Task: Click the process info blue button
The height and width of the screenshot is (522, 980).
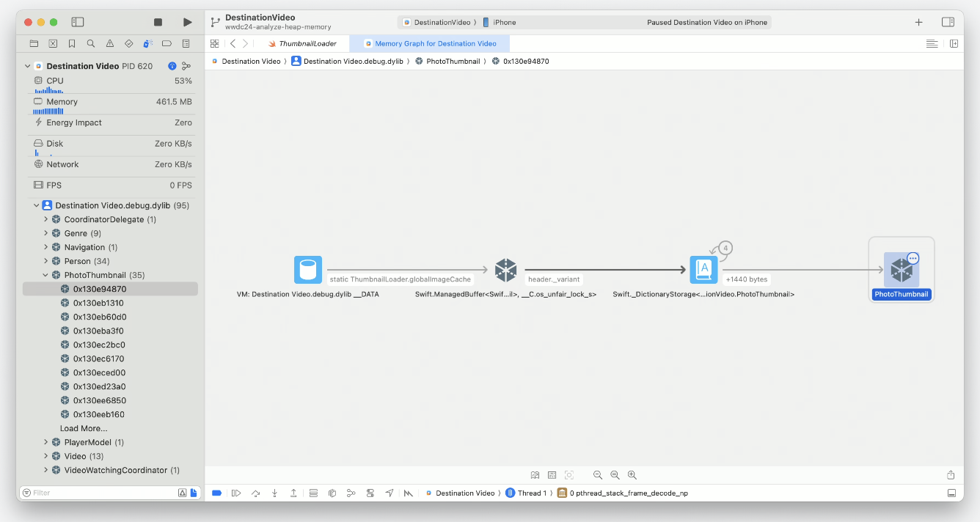Action: coord(172,66)
